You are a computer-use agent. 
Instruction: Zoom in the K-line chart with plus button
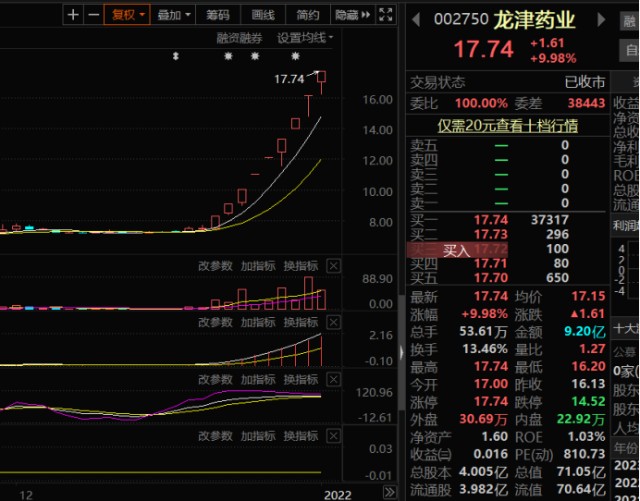point(73,15)
